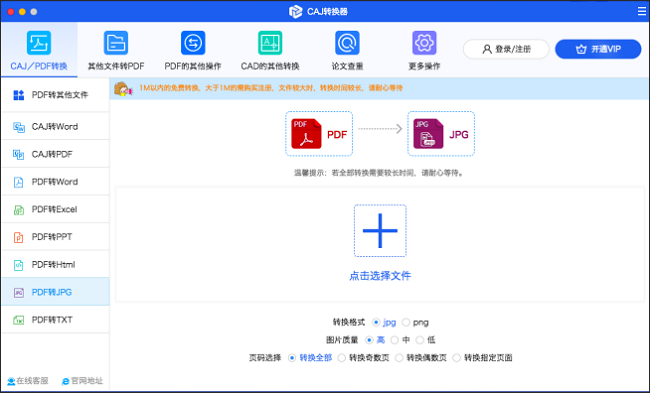Click the PDF转JPG label in sidebar
The height and width of the screenshot is (393, 650).
[x=52, y=293]
